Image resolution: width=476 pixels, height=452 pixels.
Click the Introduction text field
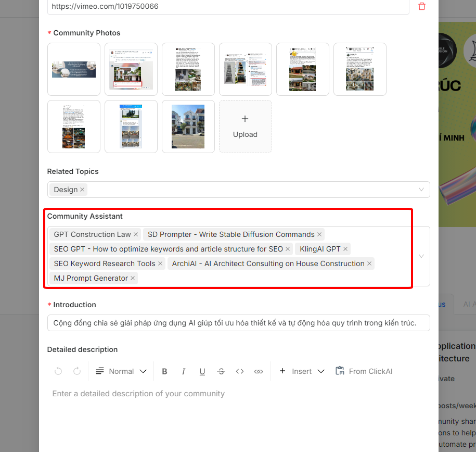tap(238, 323)
